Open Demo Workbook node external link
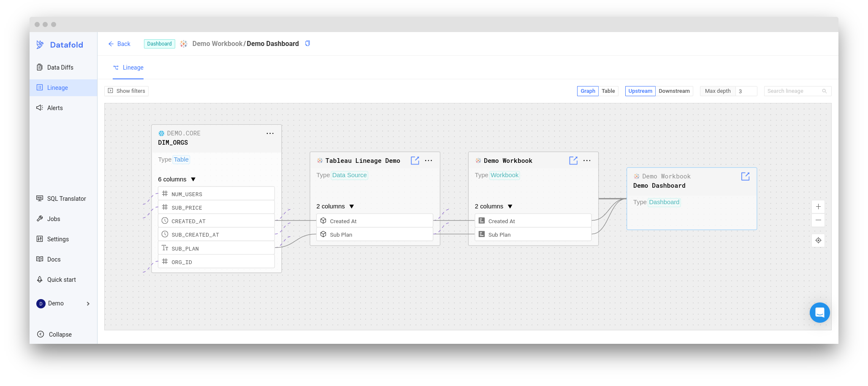868x386 pixels. coord(573,161)
